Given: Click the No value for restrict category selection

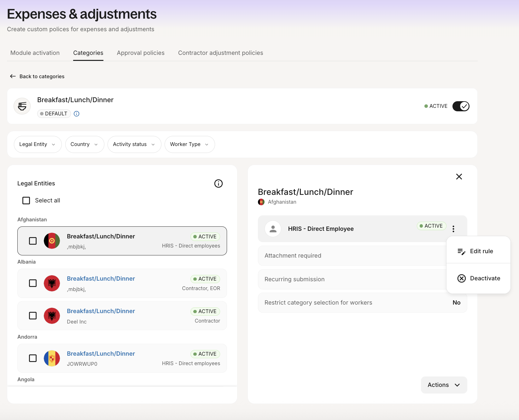Looking at the screenshot, I should click(x=457, y=303).
